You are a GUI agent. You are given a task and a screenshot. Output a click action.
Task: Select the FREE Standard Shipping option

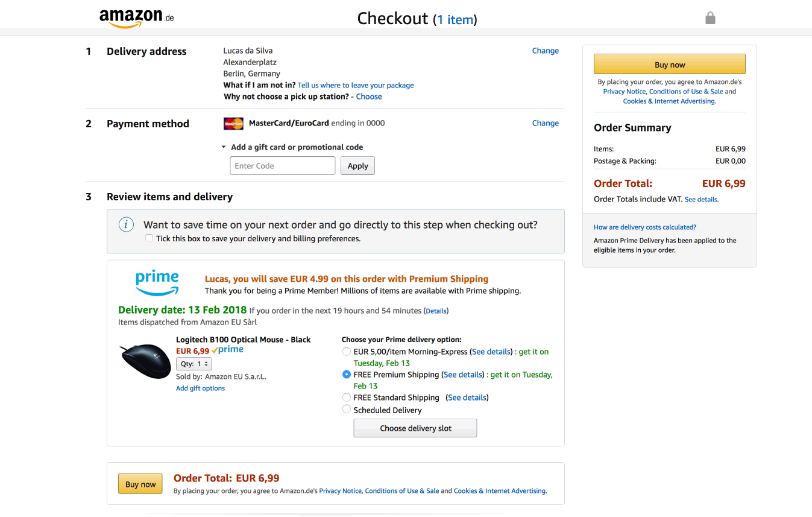346,397
